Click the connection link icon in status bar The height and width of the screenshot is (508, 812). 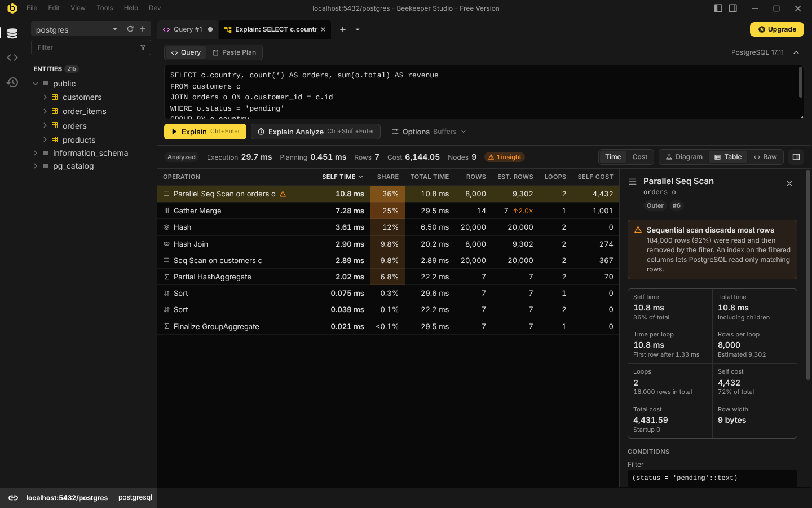(13, 498)
